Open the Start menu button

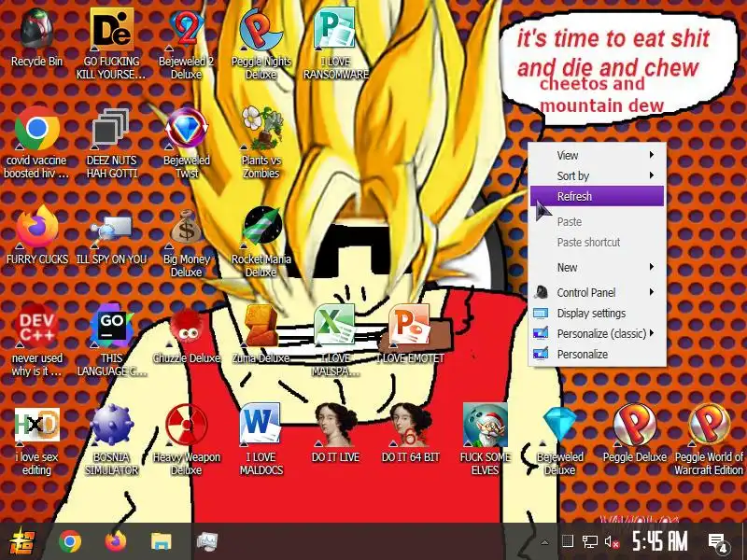coord(22,541)
